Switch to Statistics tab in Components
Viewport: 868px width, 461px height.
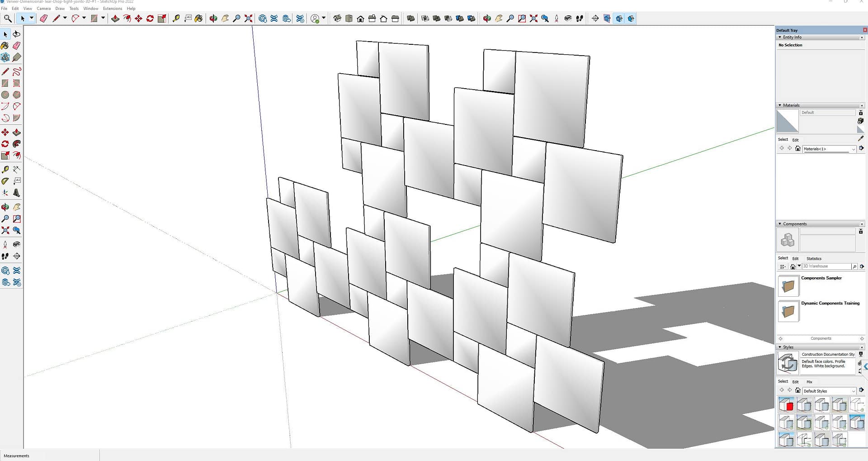coord(814,258)
